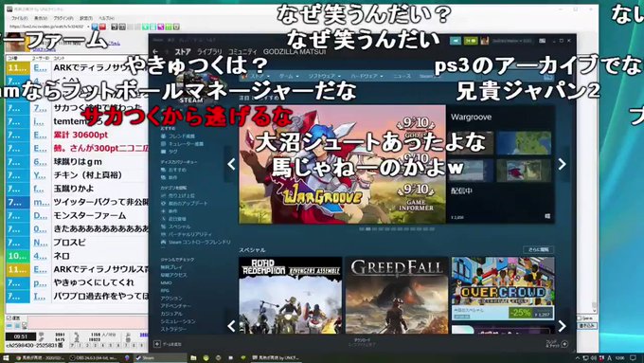The height and width of the screenshot is (363, 644).
Task: Open the アドベンチャー genre link
Action: (175, 306)
